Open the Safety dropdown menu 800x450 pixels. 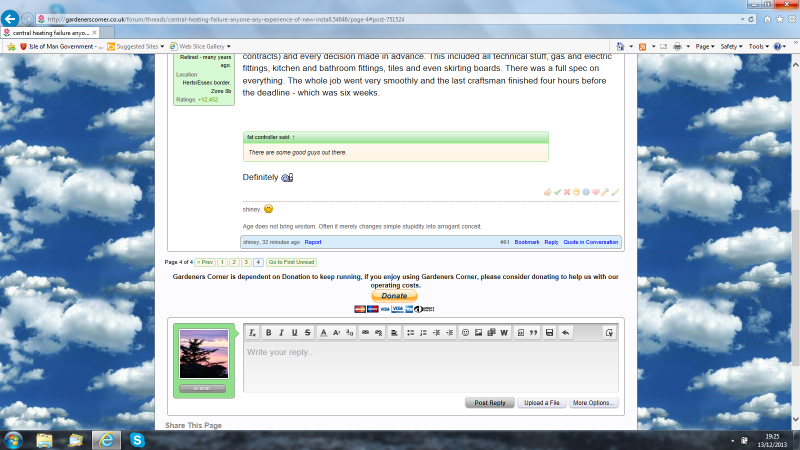[732, 46]
